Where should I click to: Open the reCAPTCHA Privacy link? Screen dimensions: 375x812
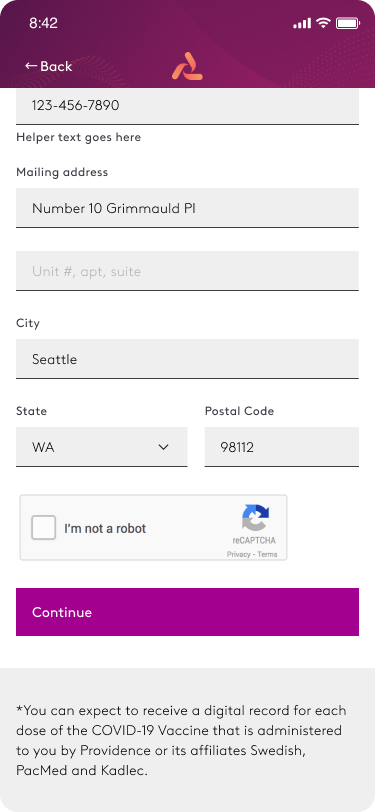point(238,554)
